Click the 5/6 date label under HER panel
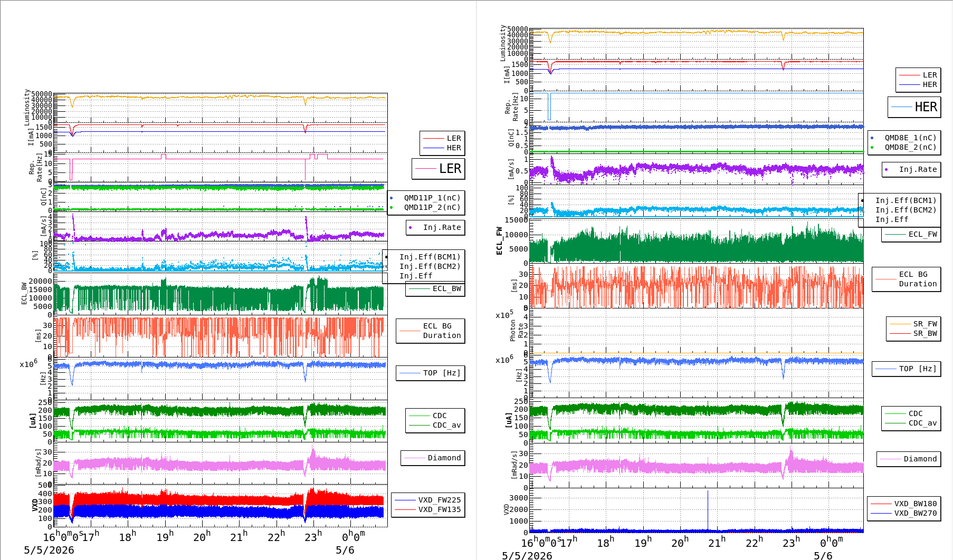This screenshot has width=953, height=560. pos(823,556)
